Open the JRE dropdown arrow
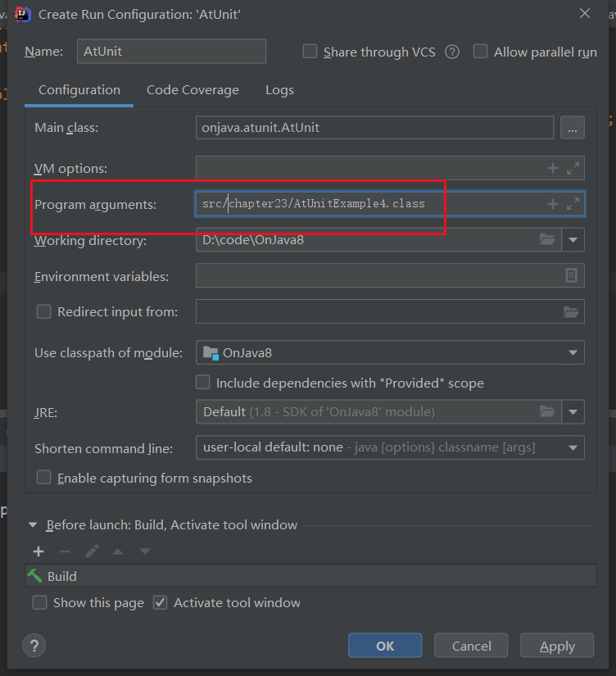616x676 pixels. (x=573, y=411)
